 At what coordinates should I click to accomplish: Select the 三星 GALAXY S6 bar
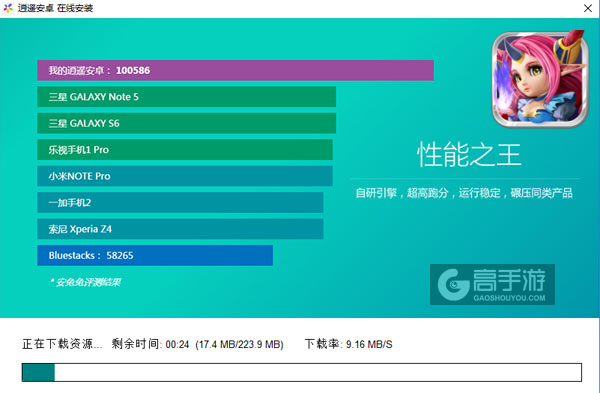tap(186, 123)
